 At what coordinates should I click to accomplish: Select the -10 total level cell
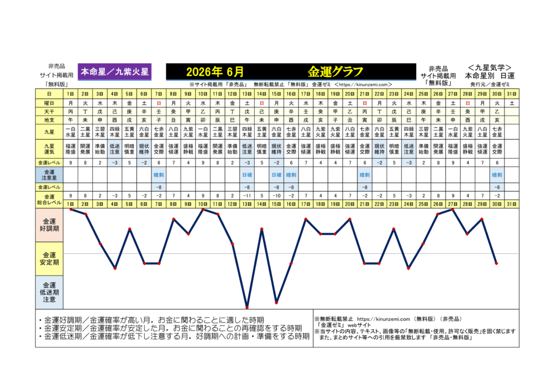[276, 196]
